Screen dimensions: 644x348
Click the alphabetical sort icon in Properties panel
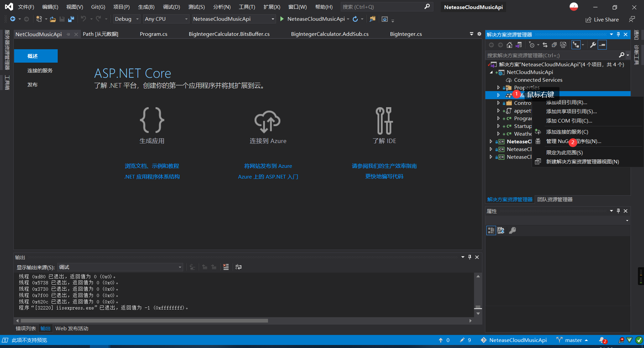tap(501, 230)
